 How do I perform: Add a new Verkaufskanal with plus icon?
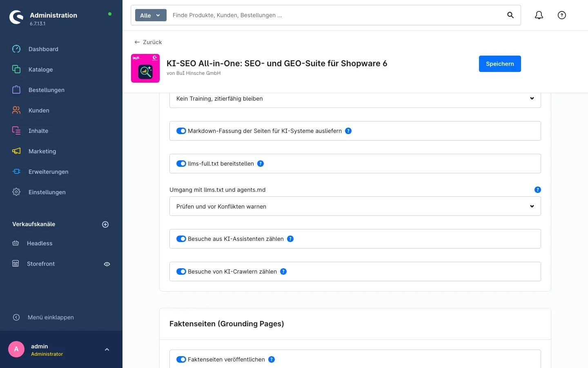(x=105, y=224)
